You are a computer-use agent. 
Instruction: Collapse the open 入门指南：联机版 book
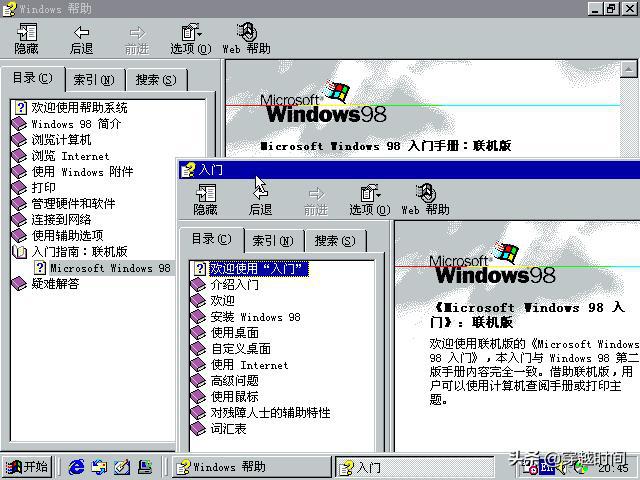point(70,252)
